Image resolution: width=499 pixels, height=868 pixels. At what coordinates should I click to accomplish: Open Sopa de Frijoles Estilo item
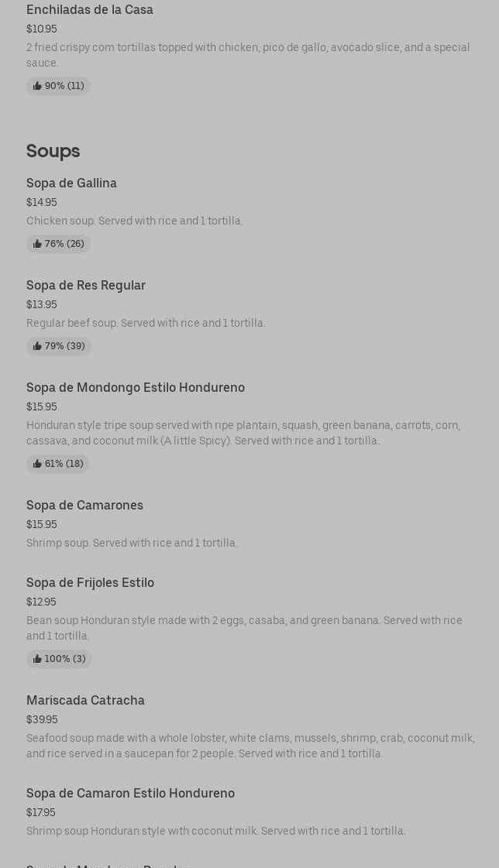(90, 583)
